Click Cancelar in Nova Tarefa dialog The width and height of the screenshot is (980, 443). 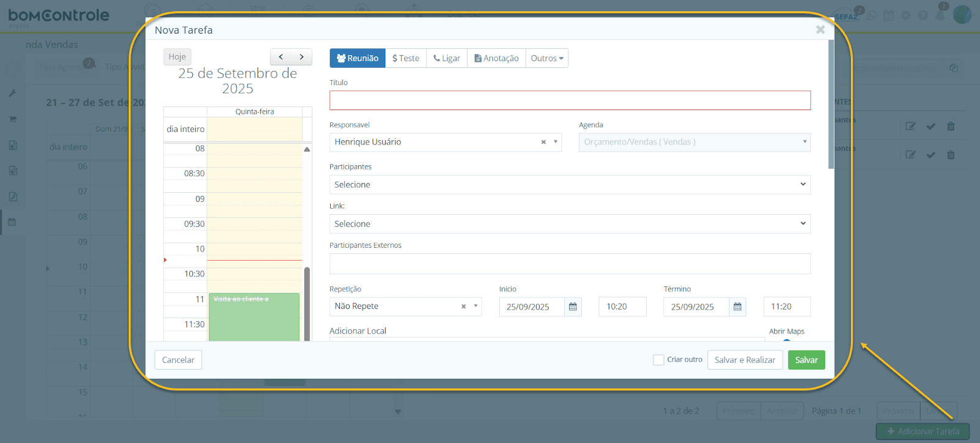(178, 360)
